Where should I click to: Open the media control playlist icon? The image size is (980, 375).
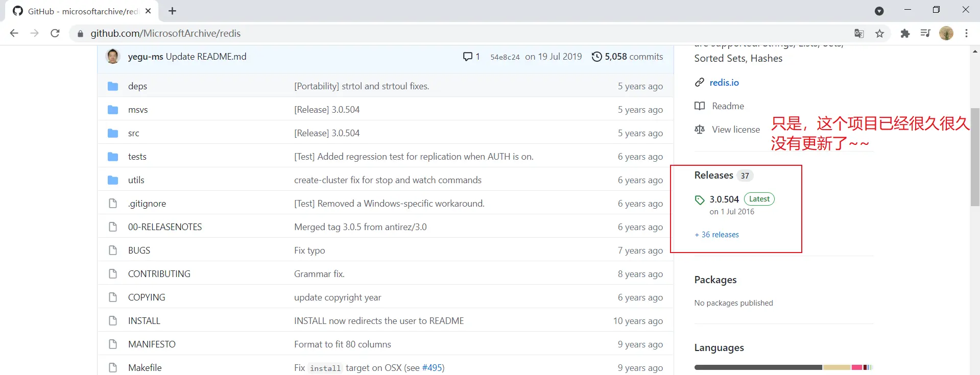pos(925,34)
